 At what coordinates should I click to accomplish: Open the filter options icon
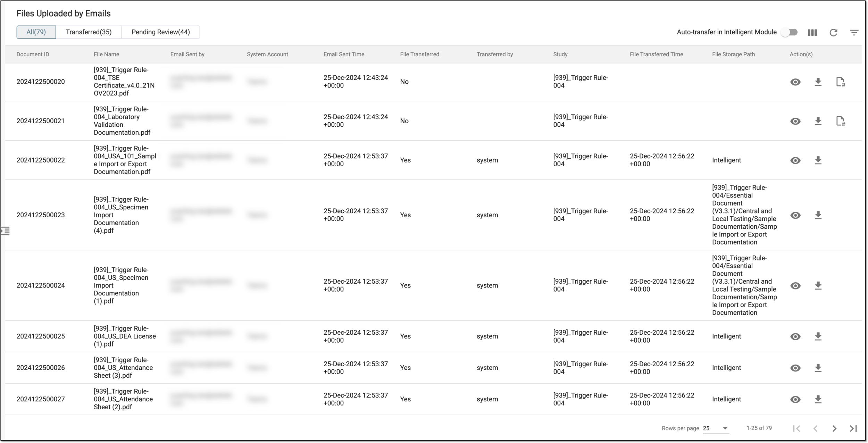pyautogui.click(x=854, y=33)
